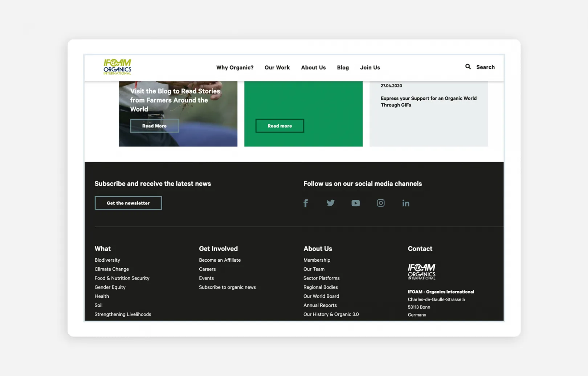
Task: Open the Twitter bird icon
Action: [x=330, y=203]
